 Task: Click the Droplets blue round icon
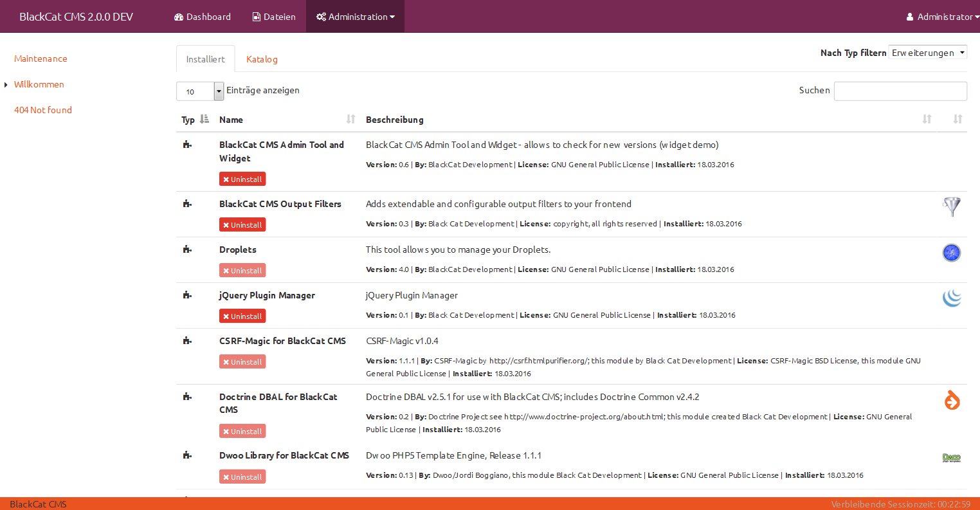(x=952, y=253)
